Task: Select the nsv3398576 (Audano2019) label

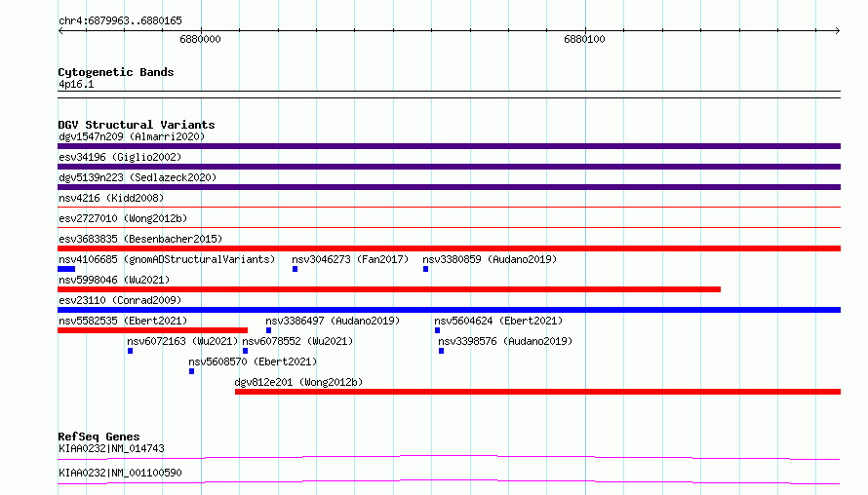Action: click(x=505, y=341)
